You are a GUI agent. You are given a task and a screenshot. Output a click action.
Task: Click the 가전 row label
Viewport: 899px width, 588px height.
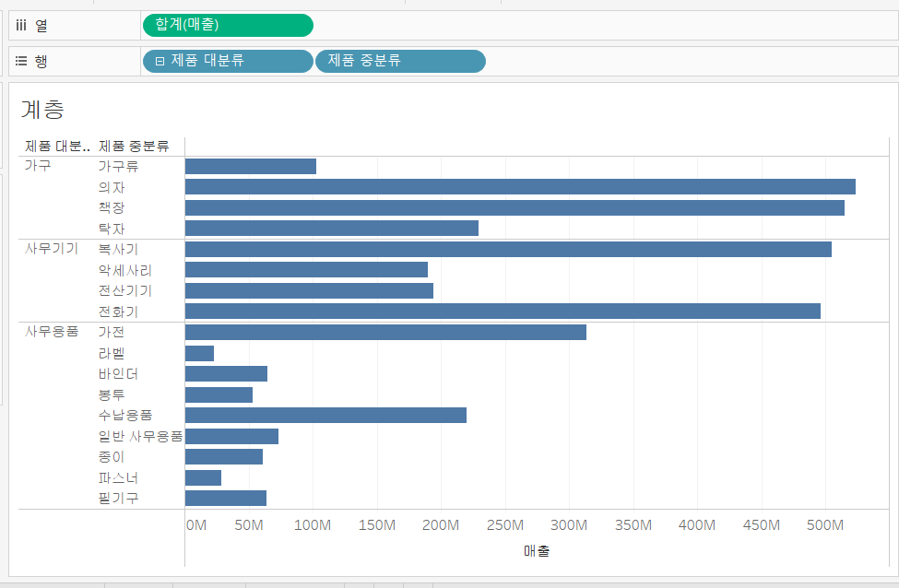tap(112, 332)
